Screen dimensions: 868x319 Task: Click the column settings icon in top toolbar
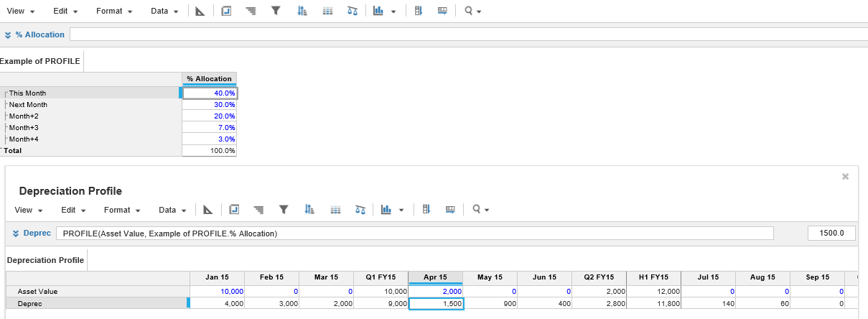417,11
